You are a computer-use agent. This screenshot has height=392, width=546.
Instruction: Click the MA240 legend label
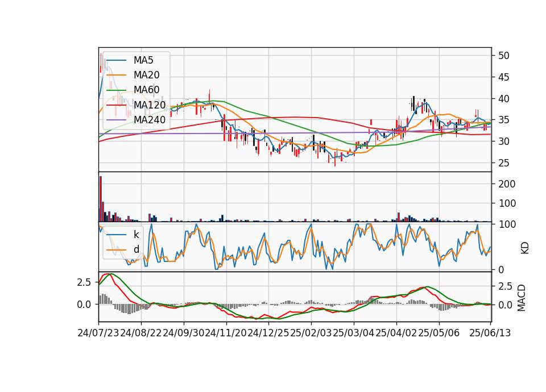tap(150, 120)
